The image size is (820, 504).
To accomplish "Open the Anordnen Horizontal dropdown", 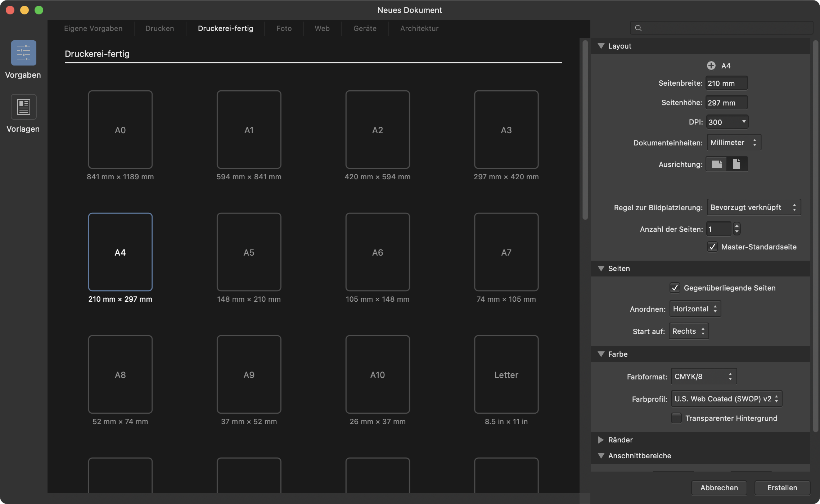I will coord(695,309).
